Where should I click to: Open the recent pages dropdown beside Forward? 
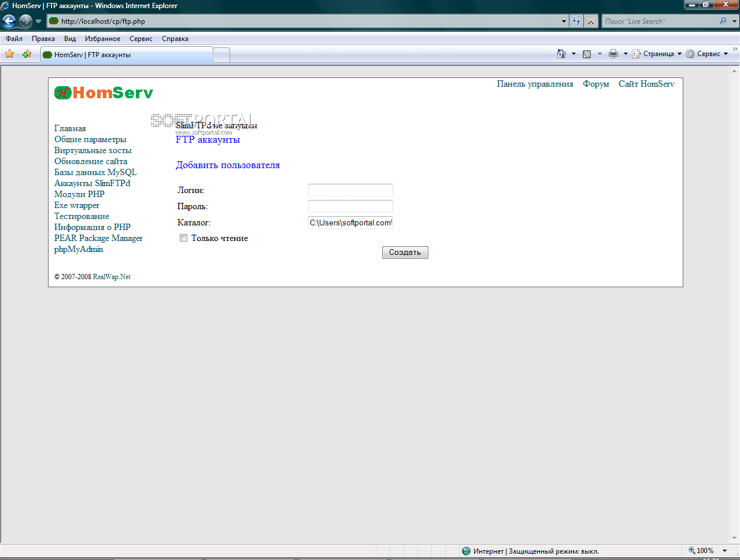coord(38,21)
